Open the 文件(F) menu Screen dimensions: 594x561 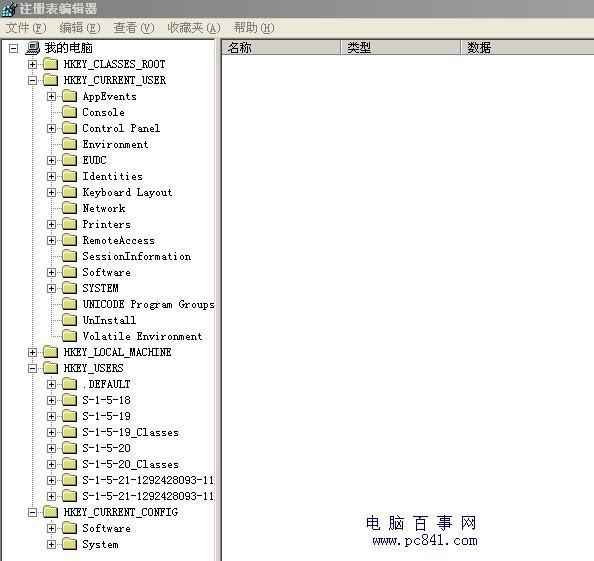[26, 28]
